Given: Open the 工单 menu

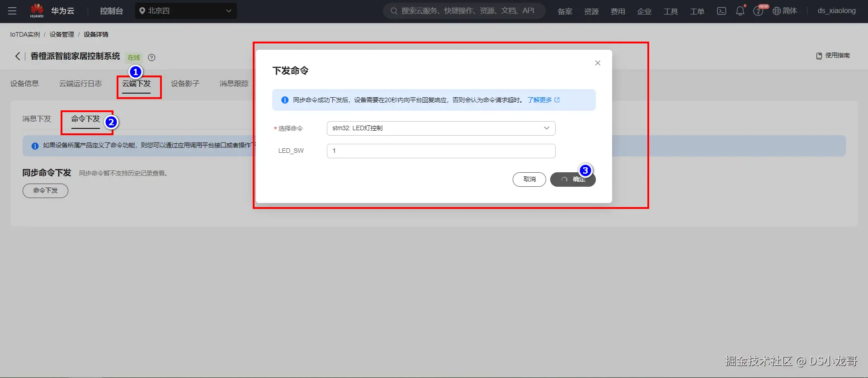Looking at the screenshot, I should pos(697,11).
